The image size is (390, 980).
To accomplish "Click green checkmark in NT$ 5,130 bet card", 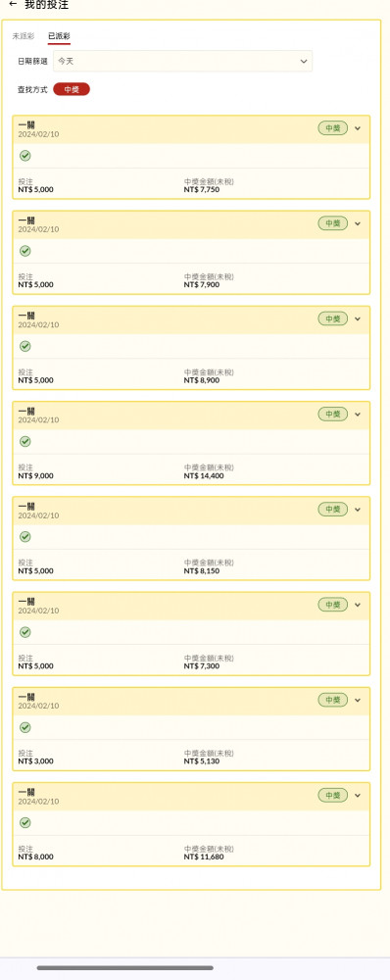I will tap(25, 727).
